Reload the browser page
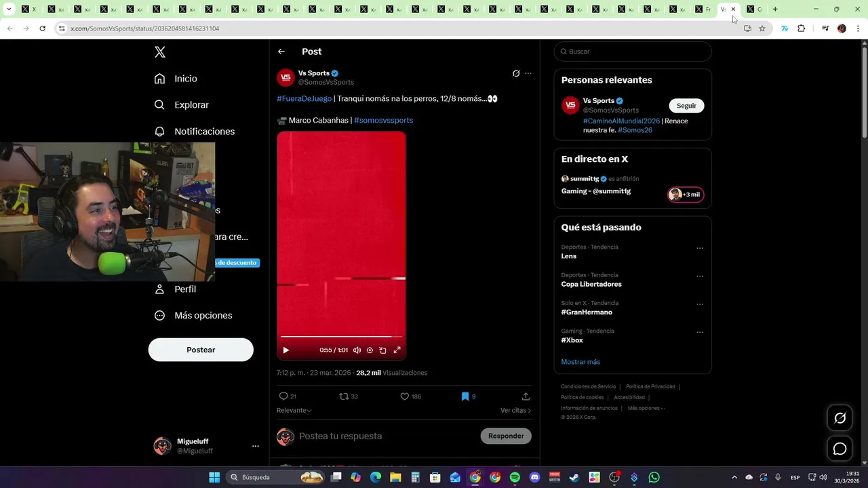 click(42, 28)
